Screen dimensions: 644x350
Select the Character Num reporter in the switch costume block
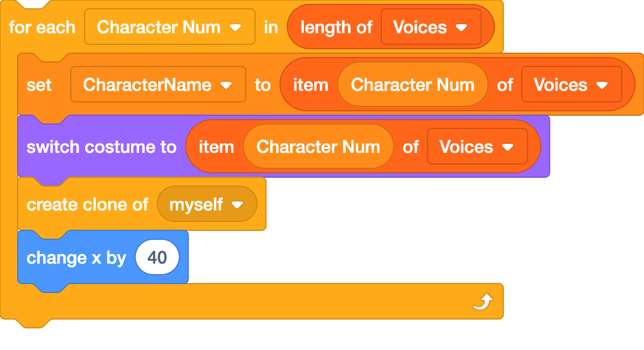(x=318, y=147)
